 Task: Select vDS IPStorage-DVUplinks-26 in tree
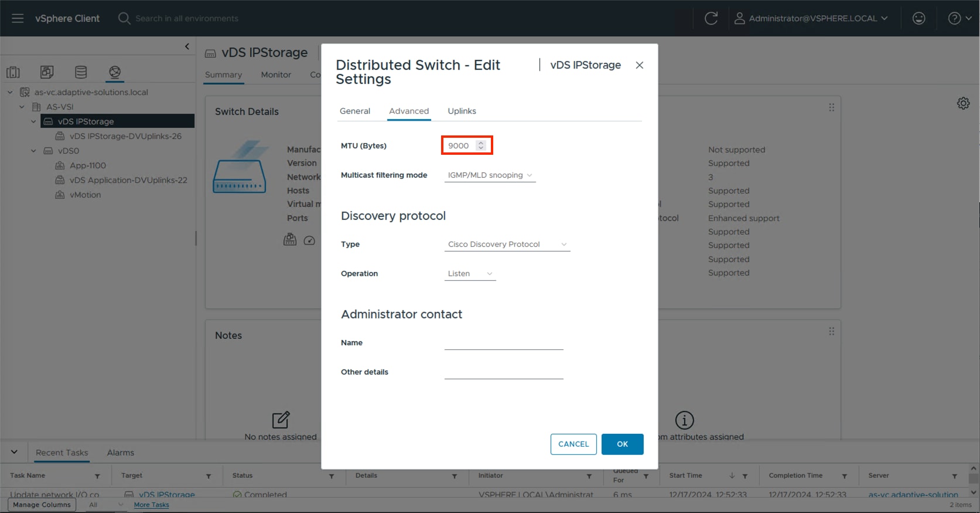[125, 136]
